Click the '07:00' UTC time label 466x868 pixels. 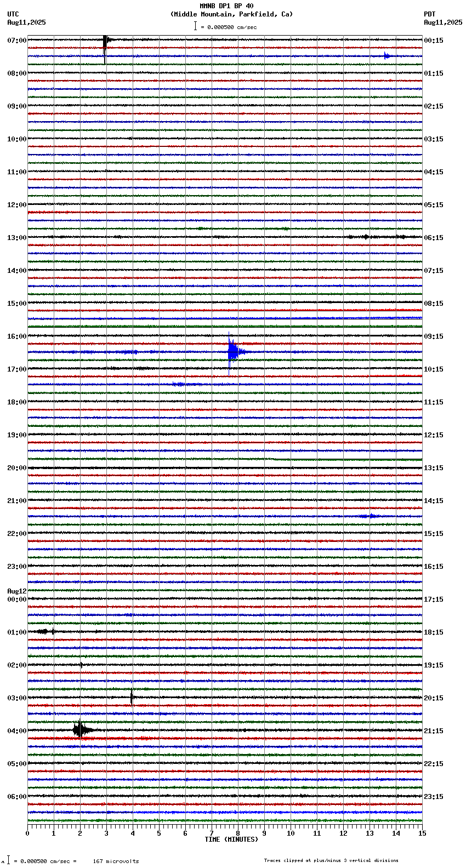tap(17, 41)
